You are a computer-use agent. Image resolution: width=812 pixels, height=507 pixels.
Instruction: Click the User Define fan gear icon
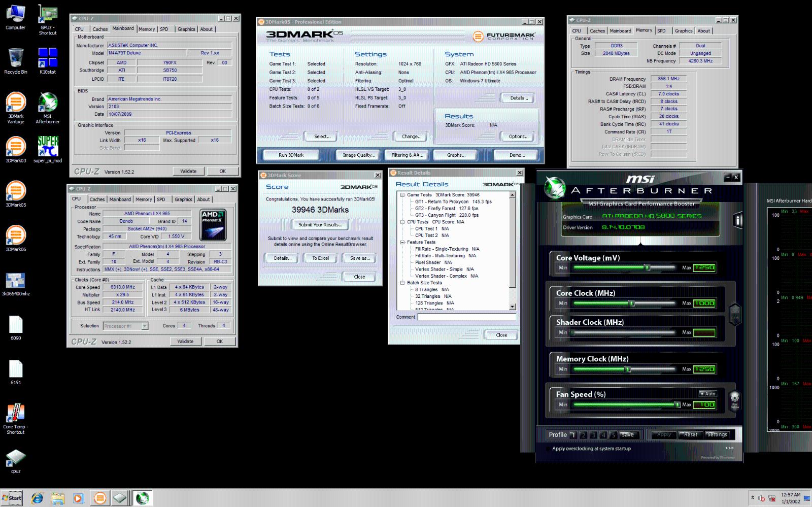pyautogui.click(x=734, y=400)
